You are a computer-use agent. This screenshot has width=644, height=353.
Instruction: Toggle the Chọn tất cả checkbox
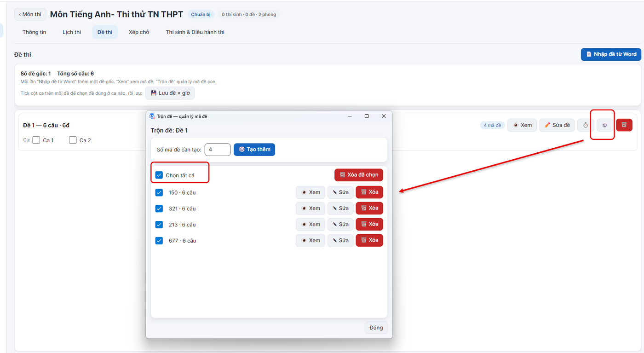(x=159, y=175)
